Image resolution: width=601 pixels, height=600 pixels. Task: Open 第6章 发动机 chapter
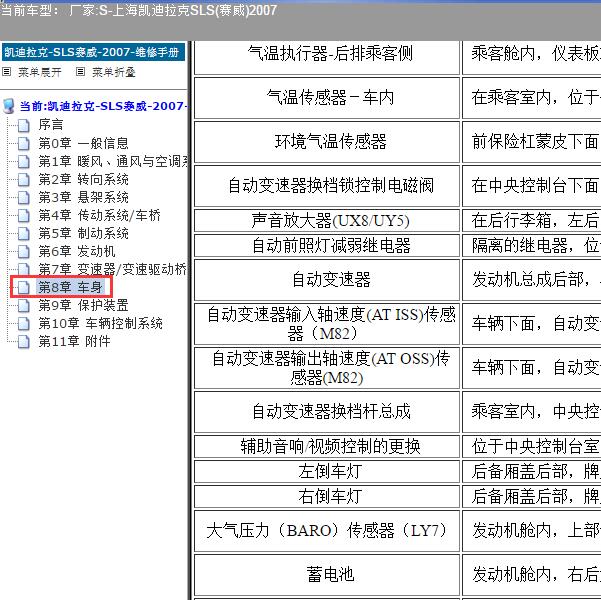(77, 251)
